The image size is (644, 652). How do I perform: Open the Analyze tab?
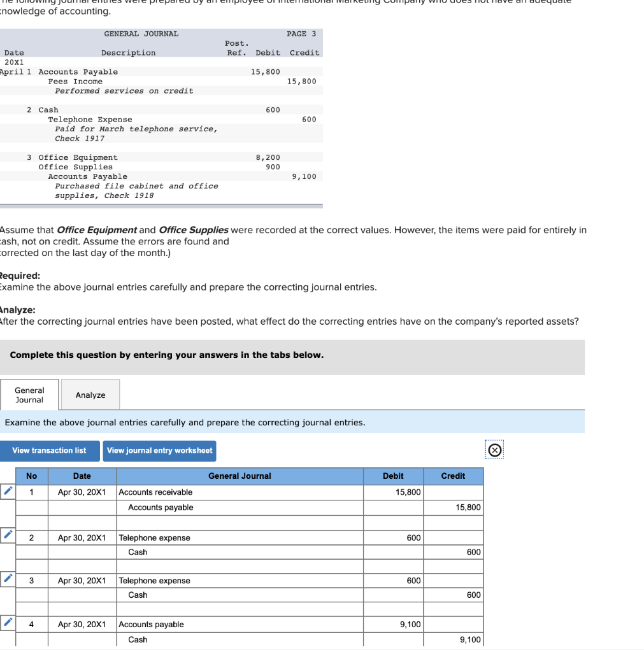(90, 395)
